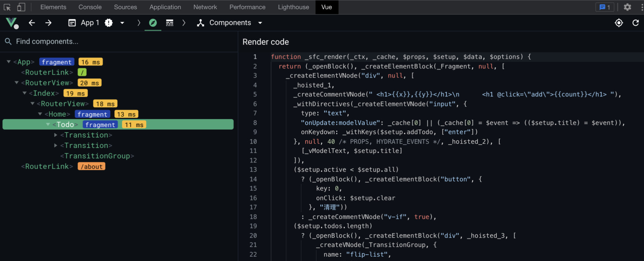Click the Vue devtools logo
This screenshot has height=261, width=644.
12,23
